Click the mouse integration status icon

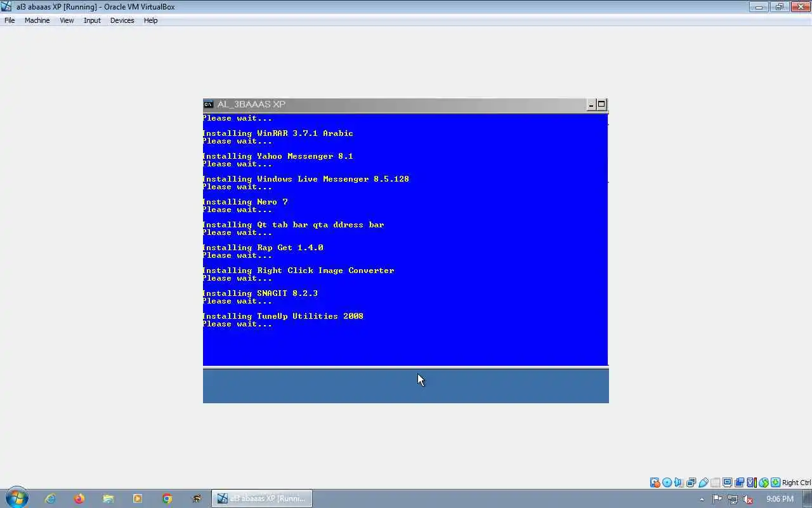coord(764,483)
